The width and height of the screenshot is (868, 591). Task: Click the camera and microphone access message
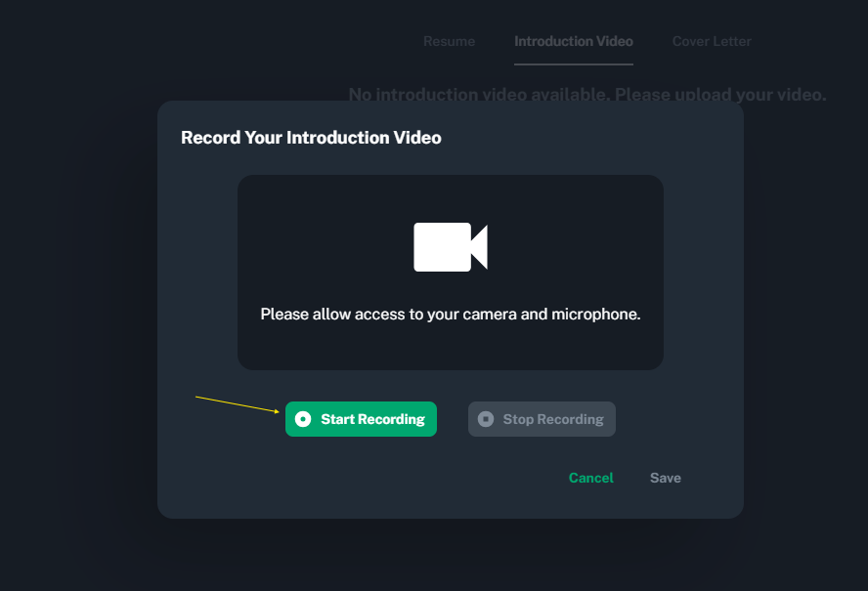451,314
